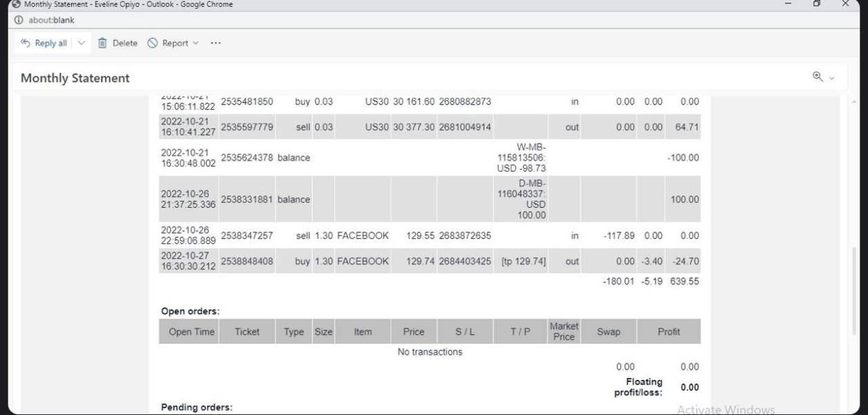Click the Ticket column header
Viewport: 868px width, 415px height.
247,332
